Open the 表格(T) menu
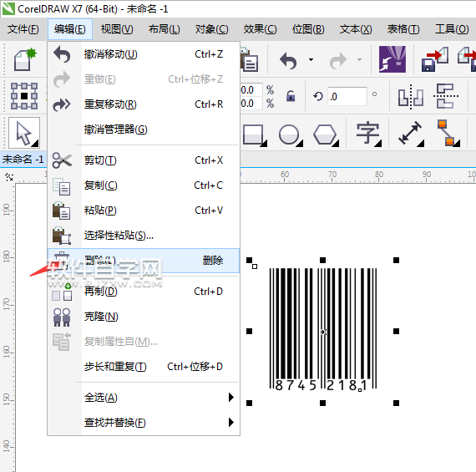Viewport: 476px width, 472px height. (x=403, y=29)
